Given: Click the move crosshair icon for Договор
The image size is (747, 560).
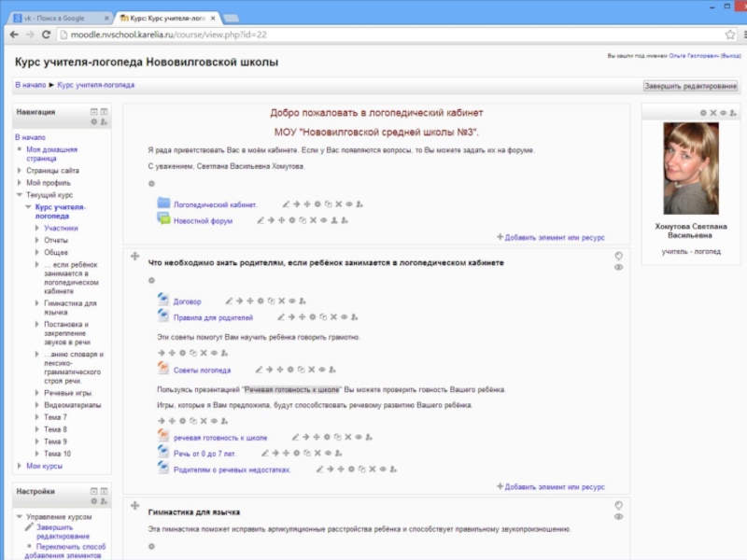Looking at the screenshot, I should (249, 301).
